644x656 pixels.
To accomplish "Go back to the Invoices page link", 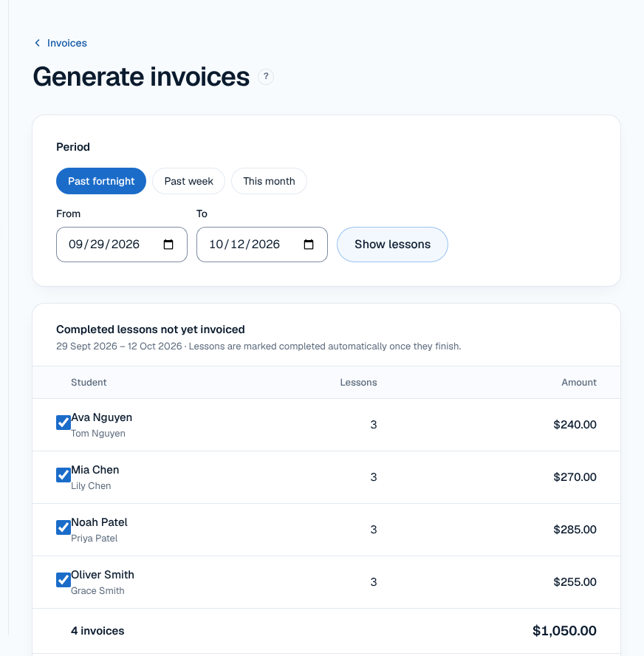I will 67,43.
